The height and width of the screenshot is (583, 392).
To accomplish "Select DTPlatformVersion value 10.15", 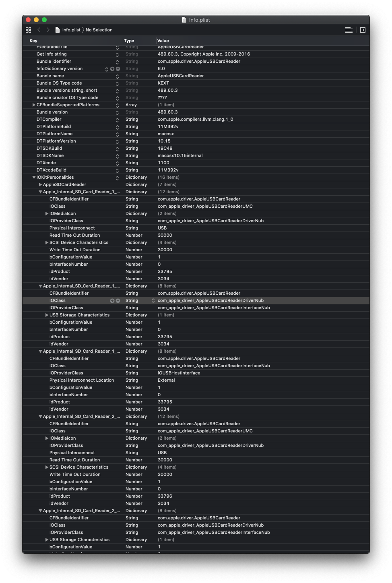I will (x=164, y=141).
